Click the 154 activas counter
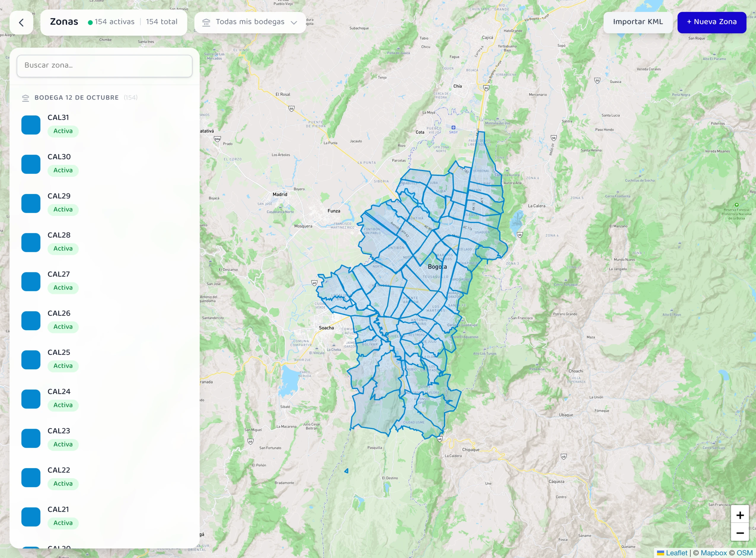This screenshot has height=558, width=756. [x=111, y=22]
